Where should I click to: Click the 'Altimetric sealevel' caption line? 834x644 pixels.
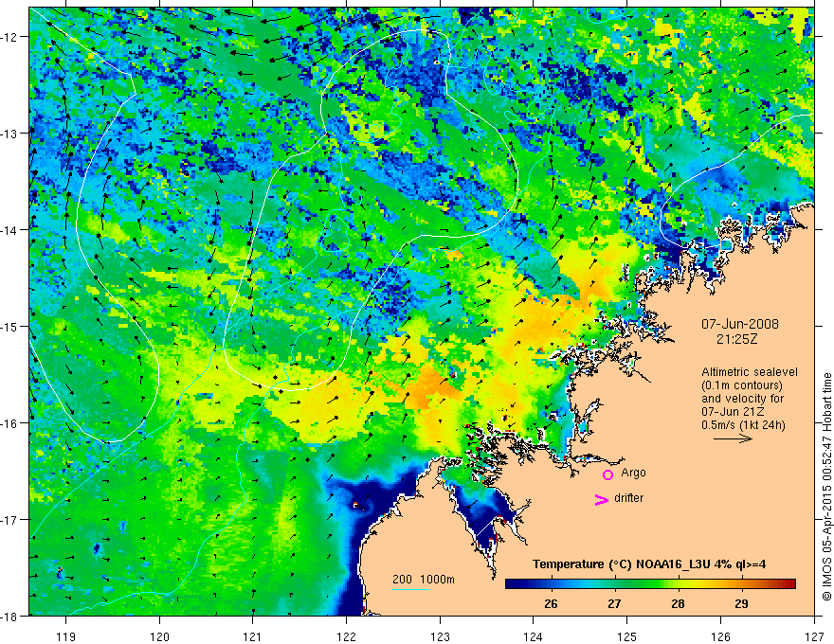pos(750,372)
